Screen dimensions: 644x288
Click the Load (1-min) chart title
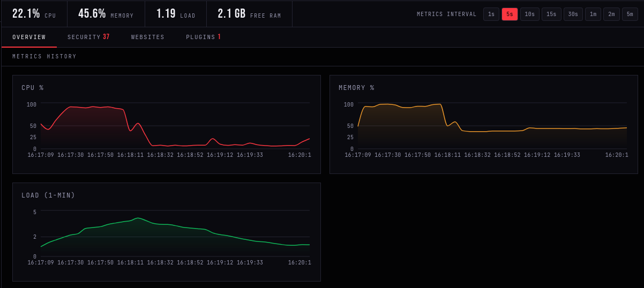click(48, 195)
